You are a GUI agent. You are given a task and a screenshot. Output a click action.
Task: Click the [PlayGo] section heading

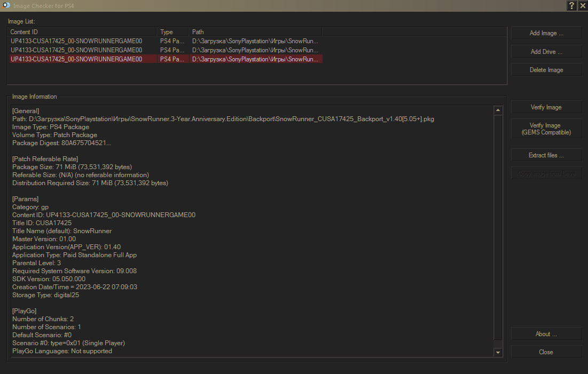(25, 311)
